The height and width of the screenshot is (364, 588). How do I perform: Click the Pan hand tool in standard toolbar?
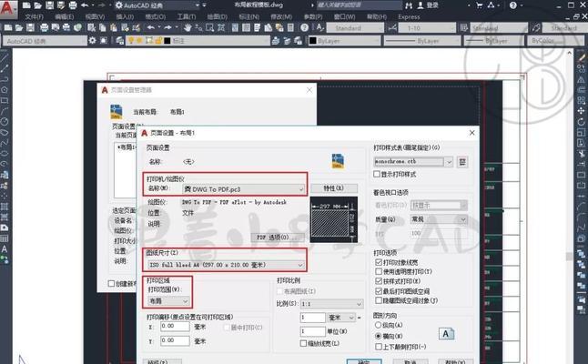tap(188, 27)
